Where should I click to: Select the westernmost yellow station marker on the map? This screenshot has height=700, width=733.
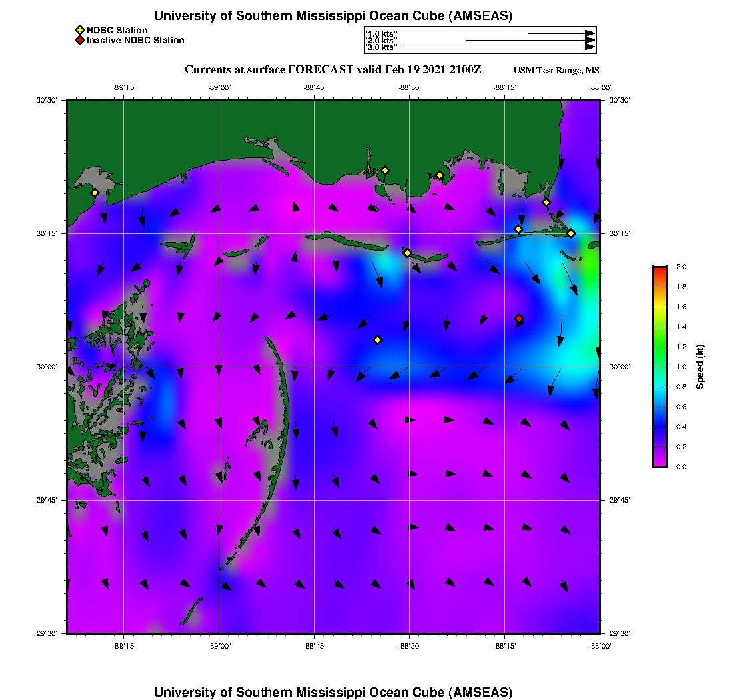click(x=95, y=193)
